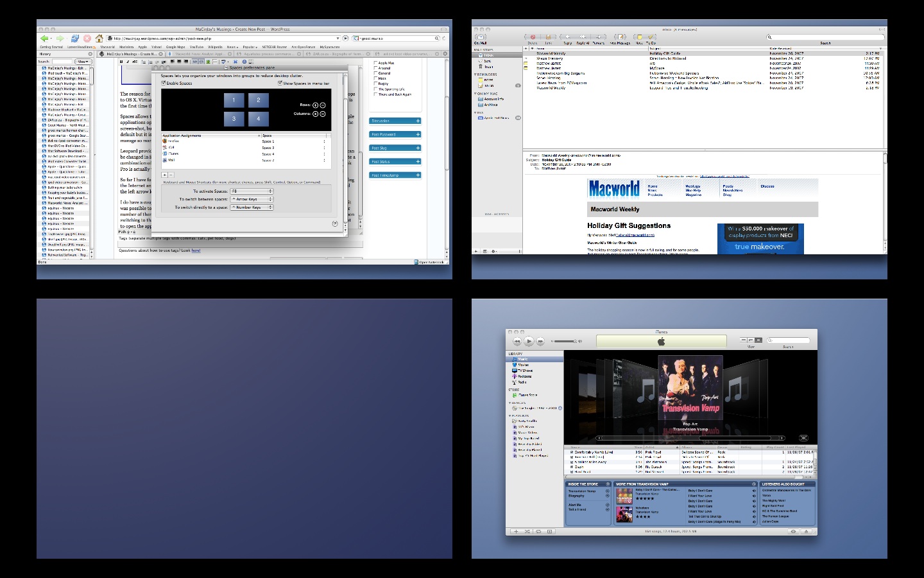Delete the message in Mail toolbar
The height and width of the screenshot is (578, 924).
pyautogui.click(x=533, y=38)
